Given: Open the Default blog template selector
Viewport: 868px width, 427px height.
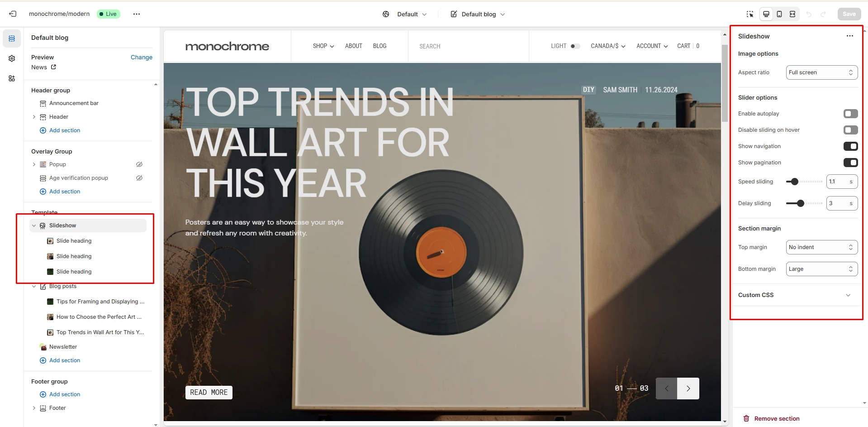Looking at the screenshot, I should click(478, 14).
